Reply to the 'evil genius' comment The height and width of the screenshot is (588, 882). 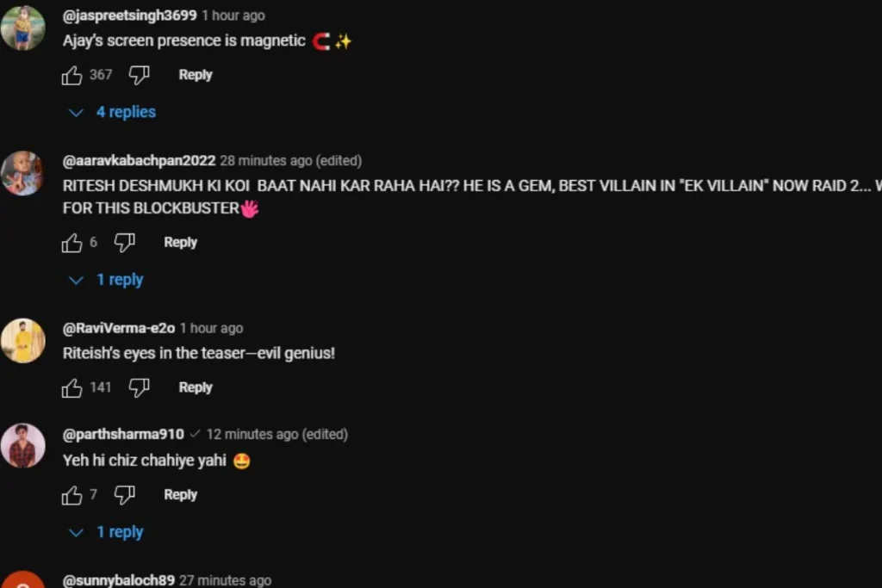pyautogui.click(x=196, y=387)
